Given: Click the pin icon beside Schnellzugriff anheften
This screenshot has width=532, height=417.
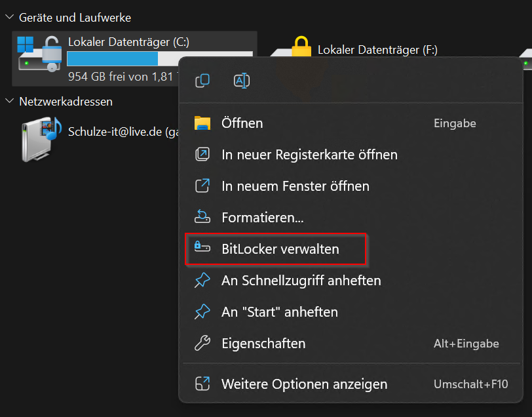Looking at the screenshot, I should [202, 281].
